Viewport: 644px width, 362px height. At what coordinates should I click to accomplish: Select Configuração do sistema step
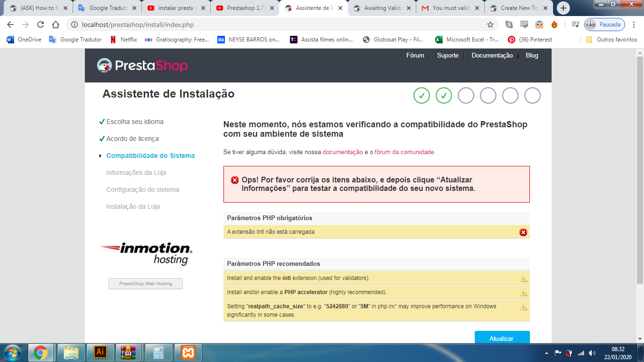point(143,189)
